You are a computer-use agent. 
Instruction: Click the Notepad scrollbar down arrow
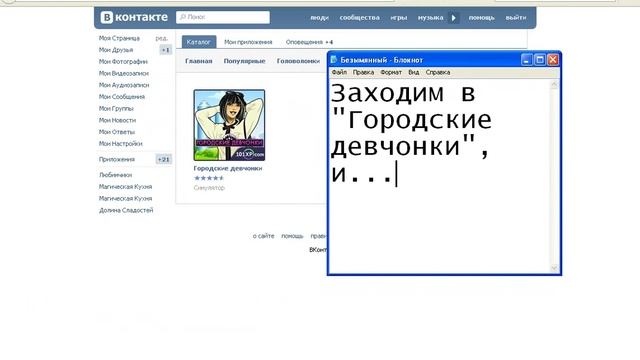point(554,268)
